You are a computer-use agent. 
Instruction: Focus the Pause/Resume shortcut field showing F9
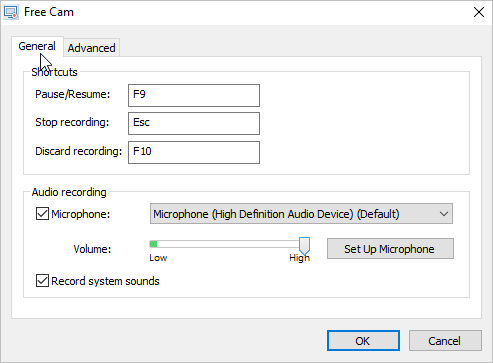pos(194,95)
